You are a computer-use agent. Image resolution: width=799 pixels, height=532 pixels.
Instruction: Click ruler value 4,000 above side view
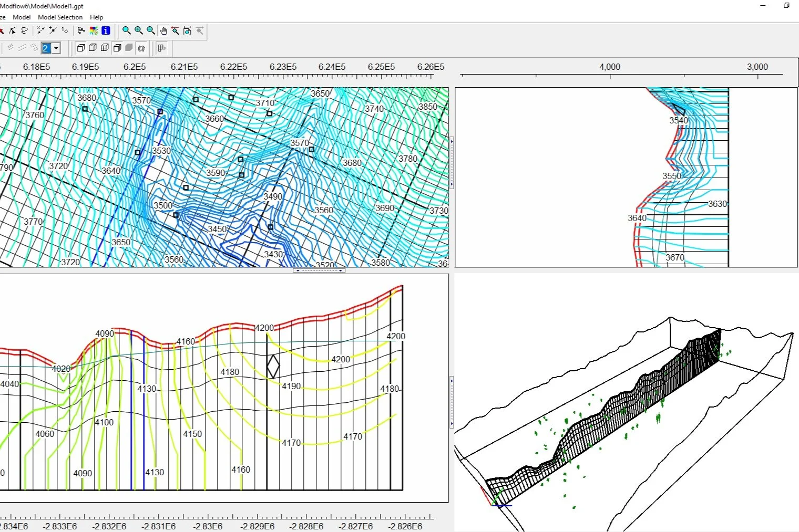(610, 67)
